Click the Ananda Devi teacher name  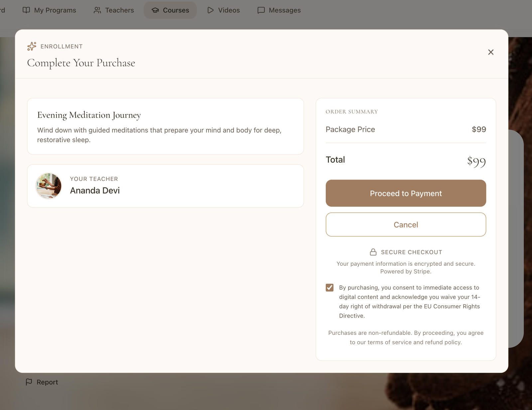[95, 191]
